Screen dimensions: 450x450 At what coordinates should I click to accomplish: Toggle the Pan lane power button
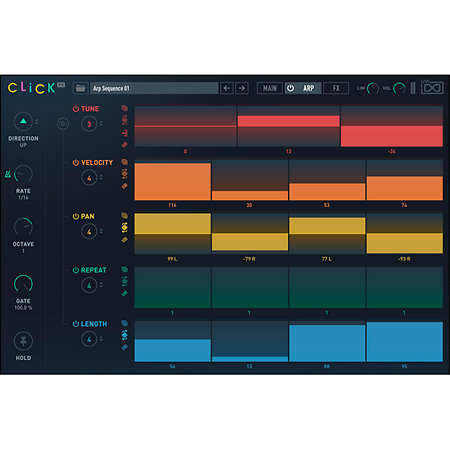(76, 216)
